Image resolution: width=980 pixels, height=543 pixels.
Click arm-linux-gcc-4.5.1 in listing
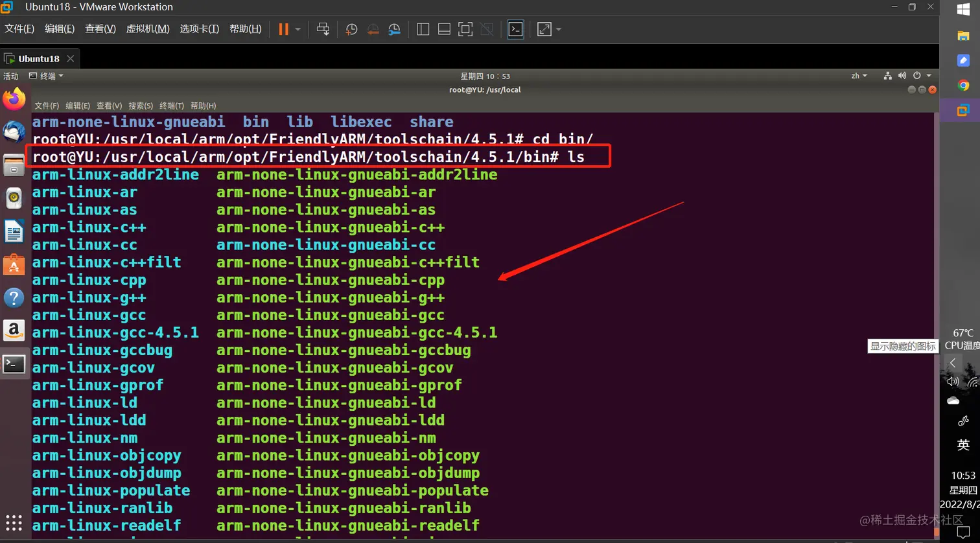(x=115, y=332)
